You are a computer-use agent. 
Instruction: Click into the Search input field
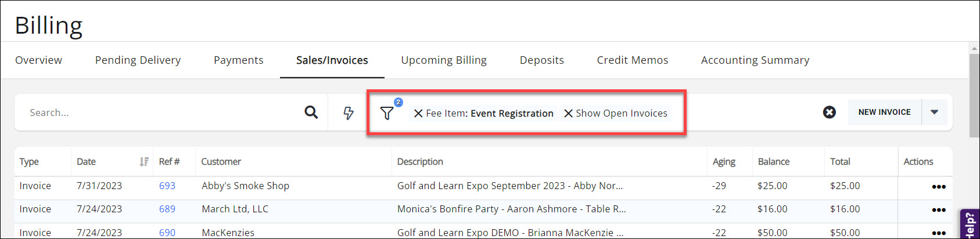tap(163, 113)
